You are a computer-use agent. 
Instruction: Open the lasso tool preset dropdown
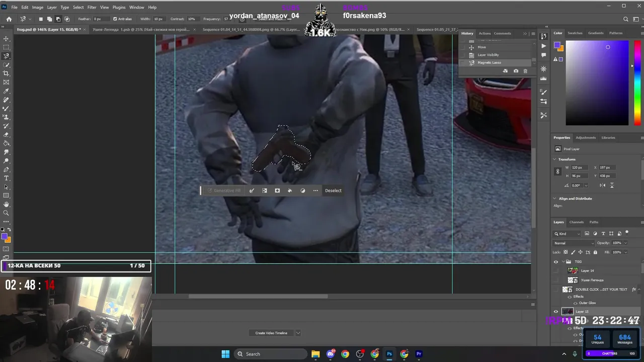[x=29, y=19]
